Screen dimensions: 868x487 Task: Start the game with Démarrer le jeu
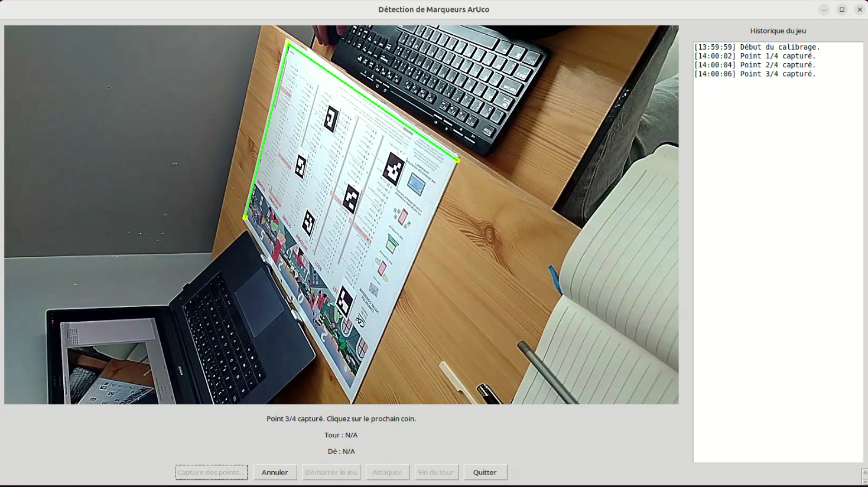(331, 472)
